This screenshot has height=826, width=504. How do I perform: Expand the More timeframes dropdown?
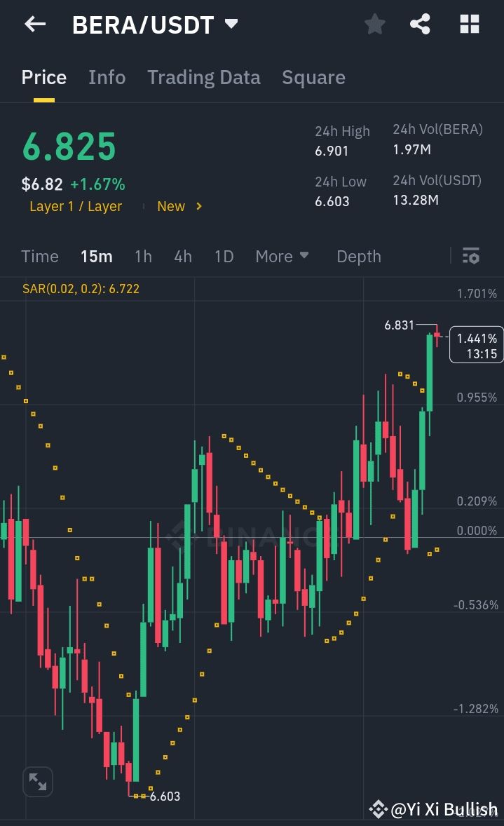point(282,257)
